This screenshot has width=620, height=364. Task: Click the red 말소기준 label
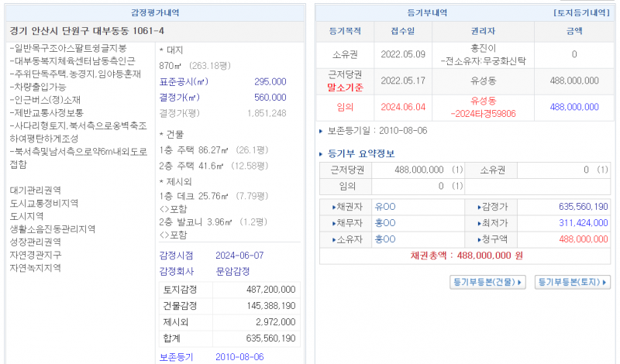[x=346, y=88]
